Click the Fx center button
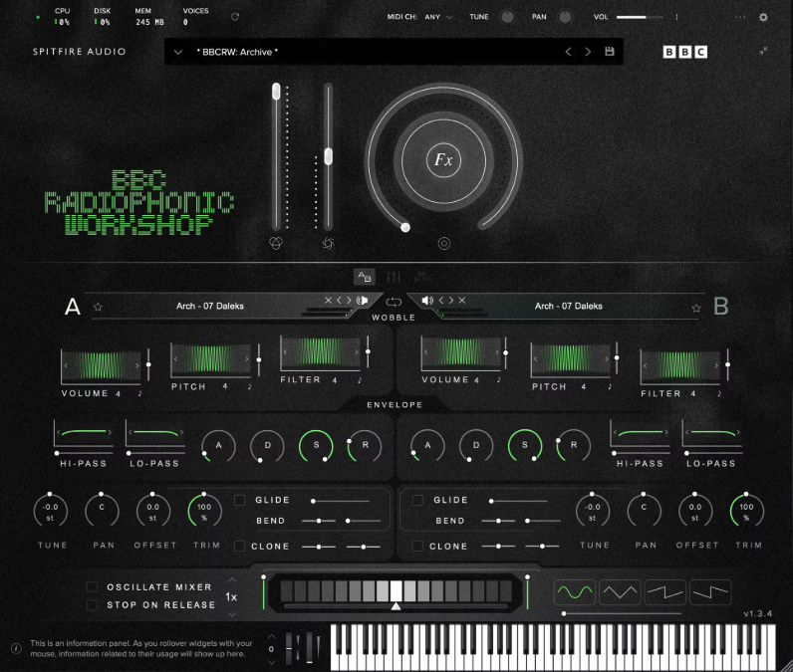Screen dimensions: 793x672 click(x=443, y=160)
